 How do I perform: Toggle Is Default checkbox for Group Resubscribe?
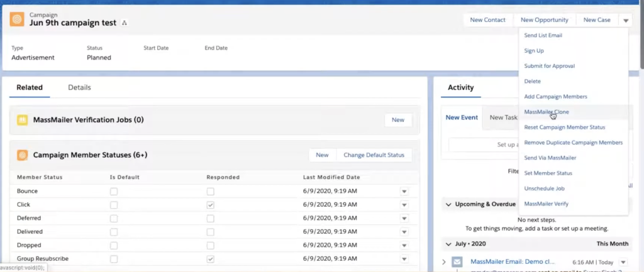pyautogui.click(x=114, y=259)
